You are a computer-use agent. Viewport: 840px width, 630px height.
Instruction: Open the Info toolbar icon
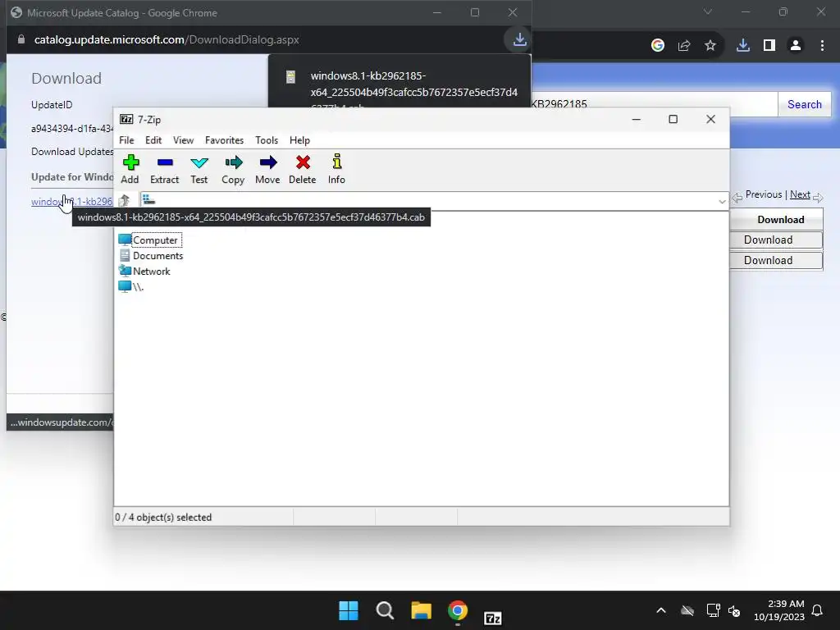pos(336,169)
